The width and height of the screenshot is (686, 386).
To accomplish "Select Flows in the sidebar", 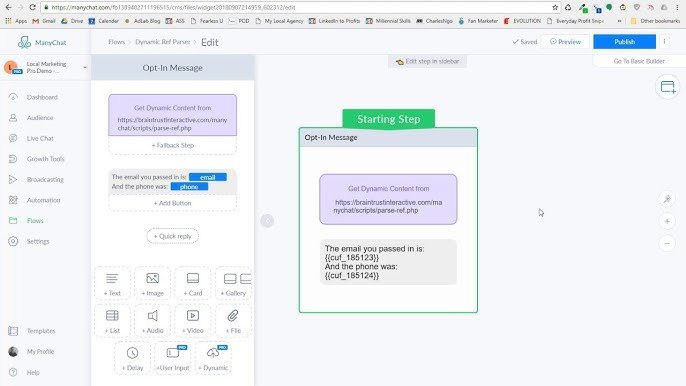I will click(x=27, y=221).
